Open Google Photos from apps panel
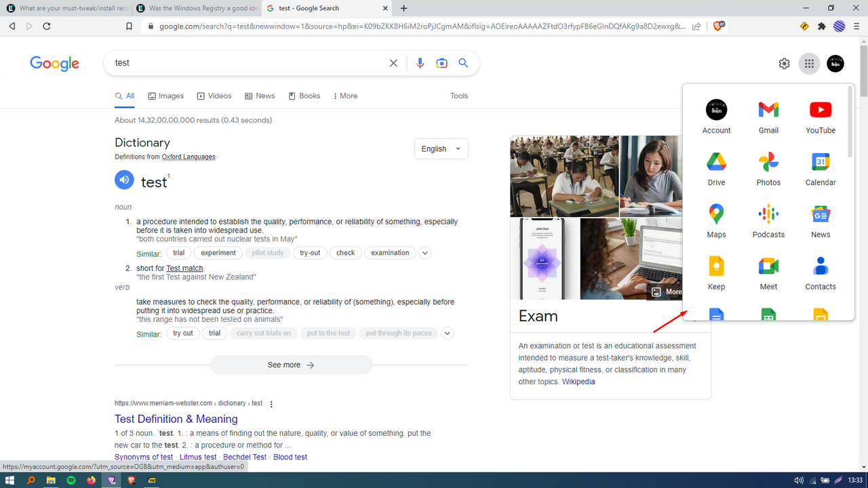The image size is (868, 488). [x=768, y=169]
